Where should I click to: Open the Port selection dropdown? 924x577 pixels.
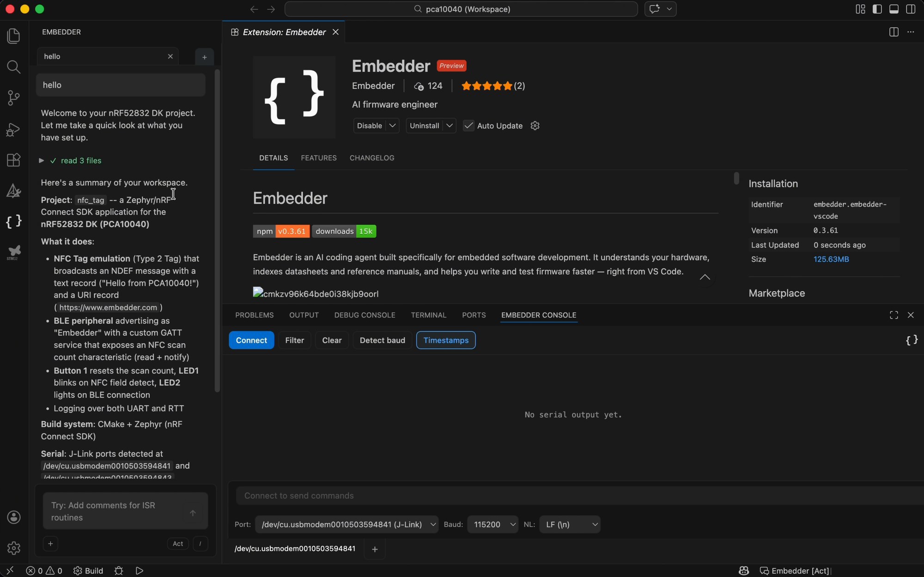[346, 524]
